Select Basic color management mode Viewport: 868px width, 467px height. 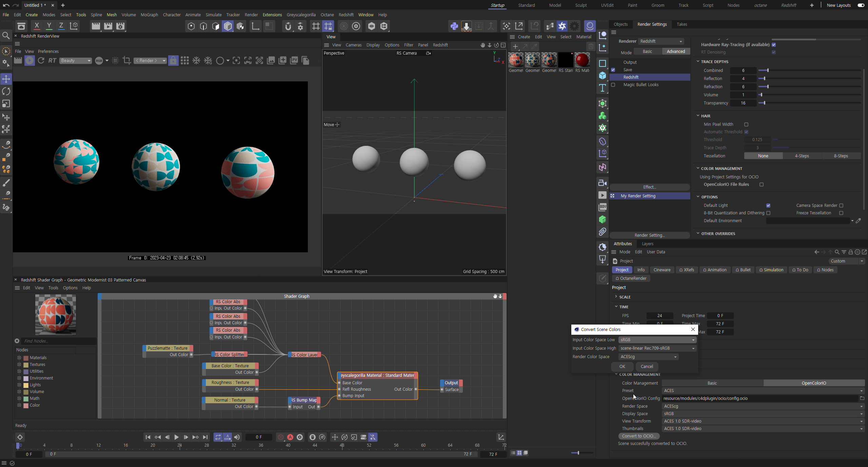pyautogui.click(x=712, y=383)
